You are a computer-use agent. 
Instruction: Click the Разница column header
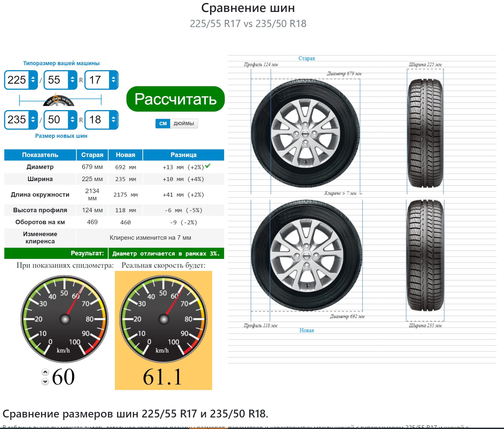pos(183,155)
